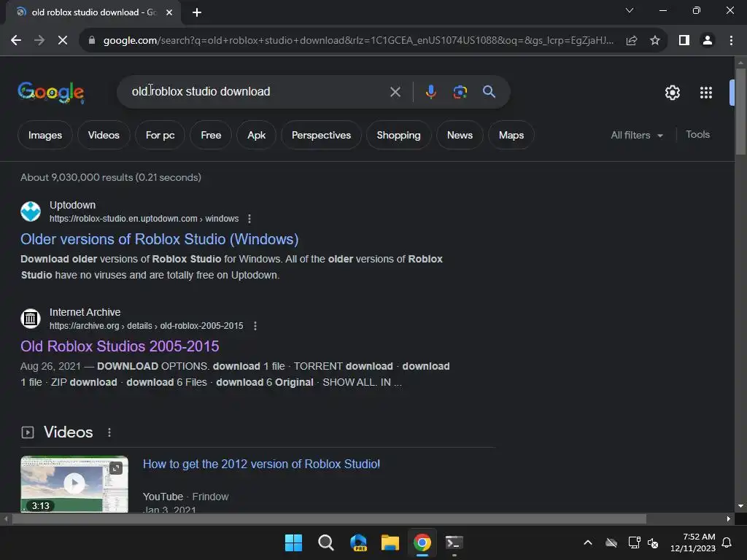Filter results by Videos
Viewport: 747px width, 560px height.
point(104,135)
